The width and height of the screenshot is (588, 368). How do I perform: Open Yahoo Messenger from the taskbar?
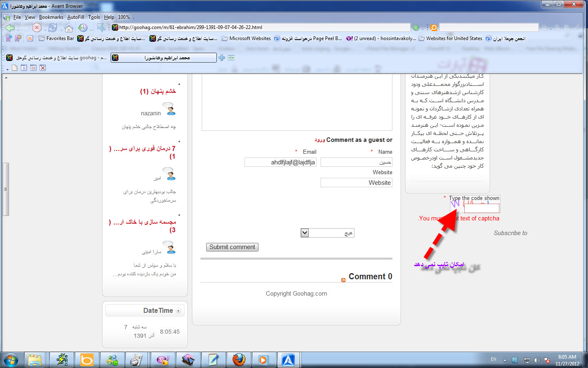[x=163, y=360]
